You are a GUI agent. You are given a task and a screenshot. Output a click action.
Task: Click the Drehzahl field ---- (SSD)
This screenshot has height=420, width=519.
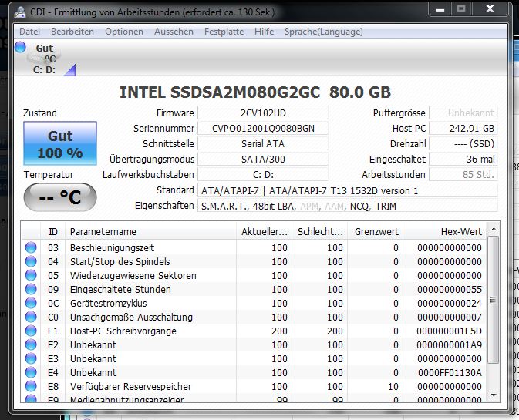click(x=463, y=144)
